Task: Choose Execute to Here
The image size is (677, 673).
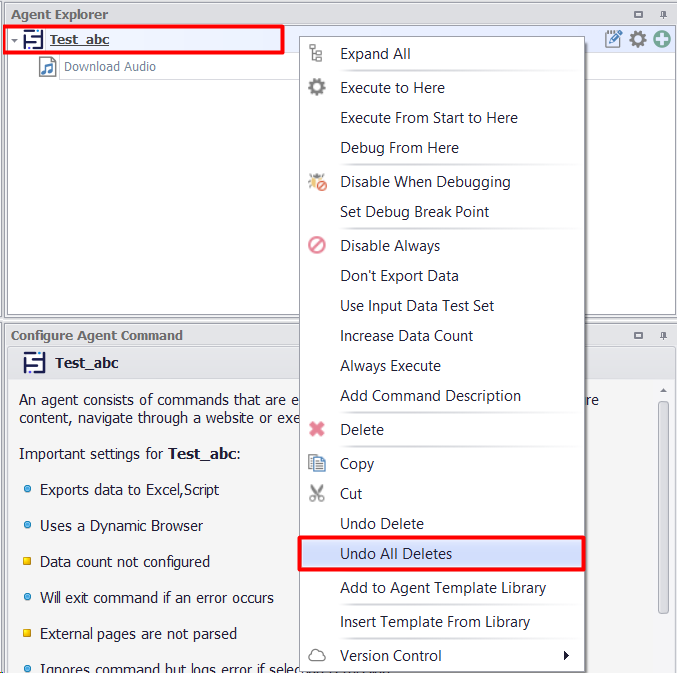Action: point(392,88)
